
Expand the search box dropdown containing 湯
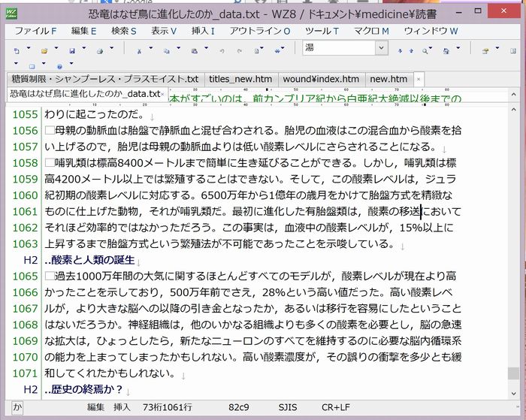click(381, 48)
